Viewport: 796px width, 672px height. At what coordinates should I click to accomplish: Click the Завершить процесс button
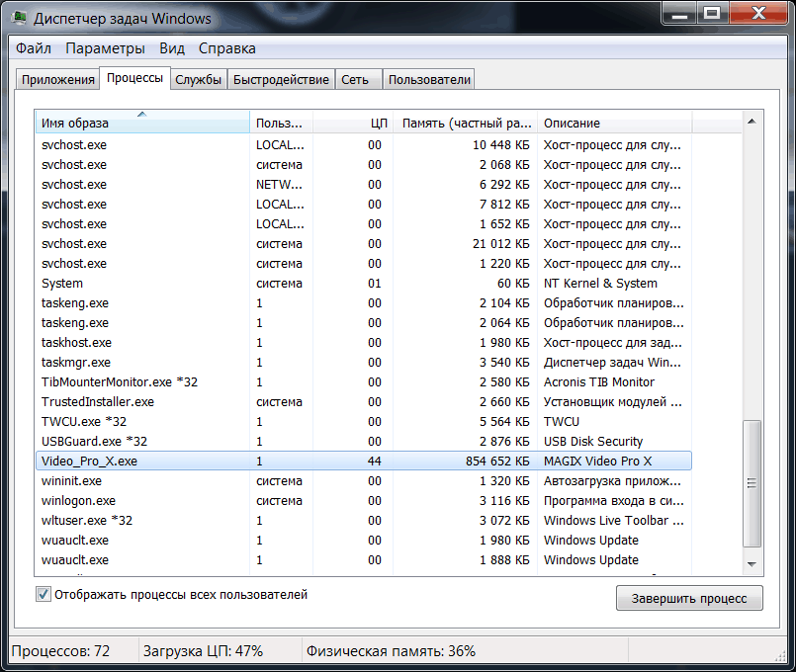[x=689, y=598]
